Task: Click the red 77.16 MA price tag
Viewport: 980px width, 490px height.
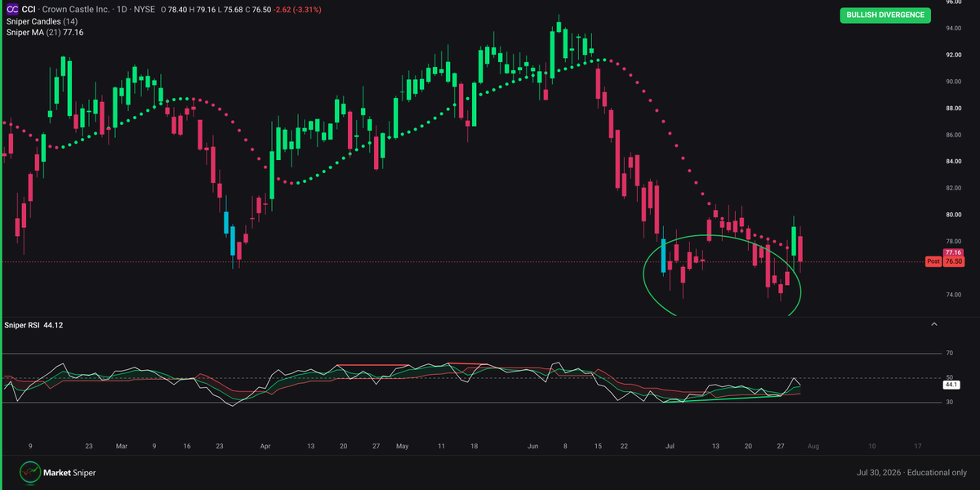Action: pos(953,252)
